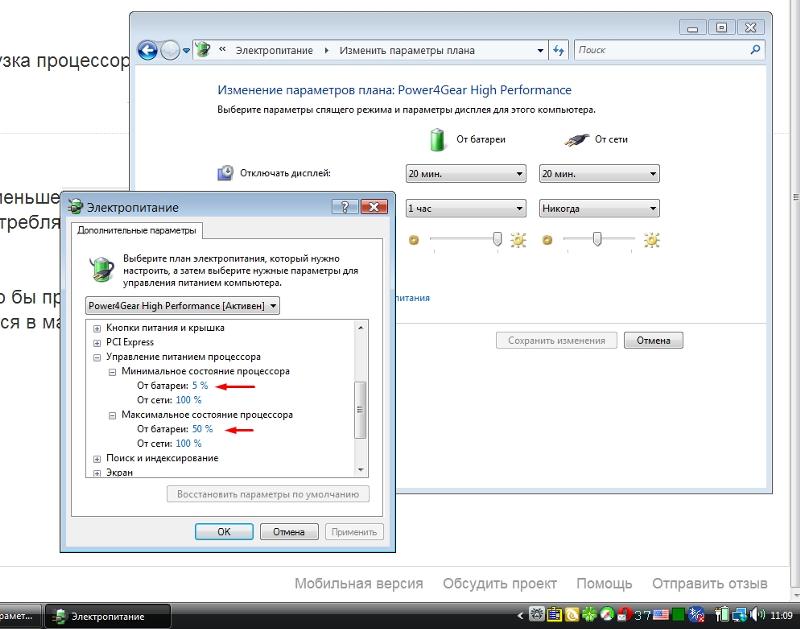Image resolution: width=800 pixels, height=629 pixels.
Task: Open the battery power tray icon
Action: click(721, 615)
